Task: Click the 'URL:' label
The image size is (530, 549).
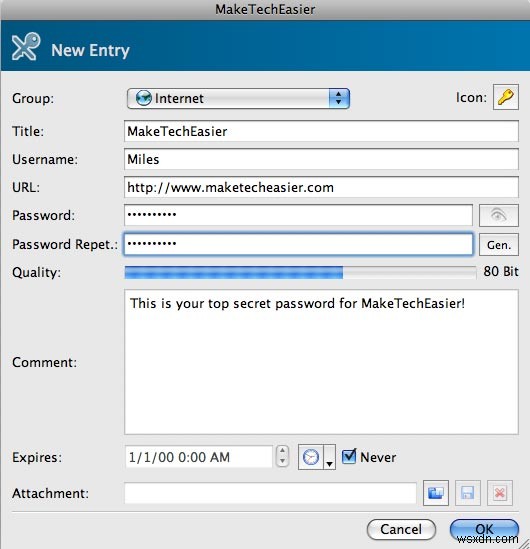Action: [26, 187]
